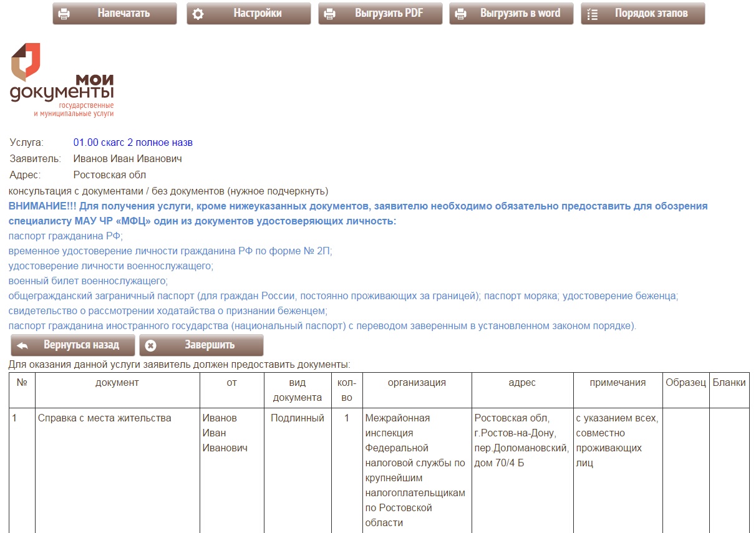Viewport: 756px width, 533px height.
Task: Click the Образец column header
Action: 686,383
